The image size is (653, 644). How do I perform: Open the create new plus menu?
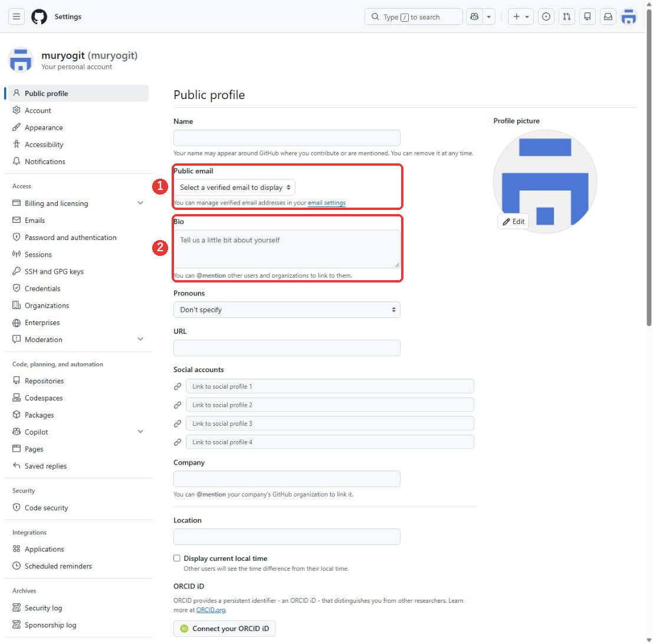[x=520, y=17]
